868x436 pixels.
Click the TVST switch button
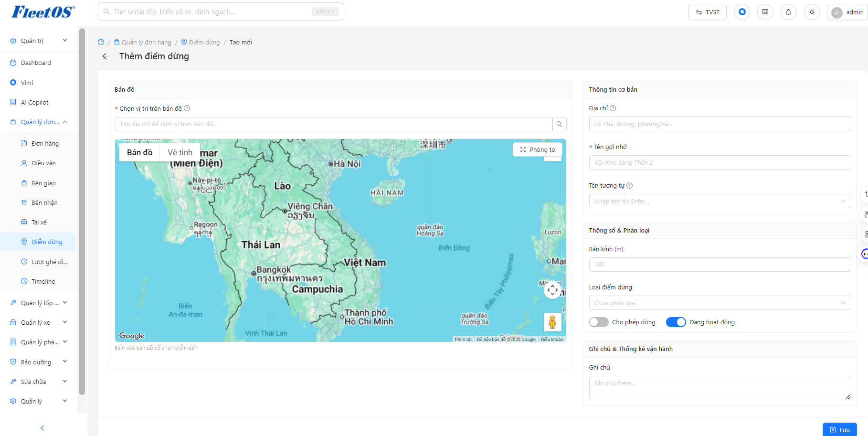click(x=707, y=12)
